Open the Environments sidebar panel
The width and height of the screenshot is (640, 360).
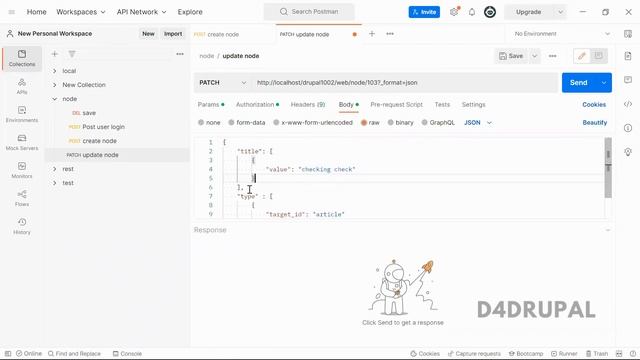tap(22, 114)
